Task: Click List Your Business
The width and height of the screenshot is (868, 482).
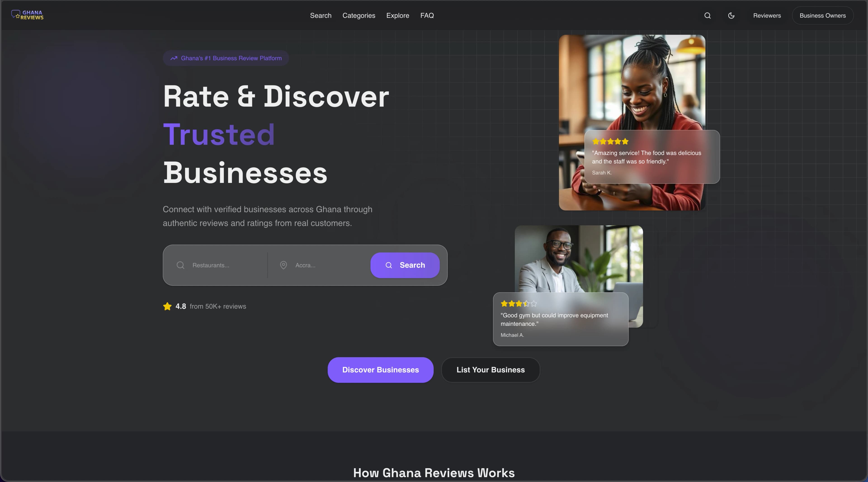Action: point(490,370)
